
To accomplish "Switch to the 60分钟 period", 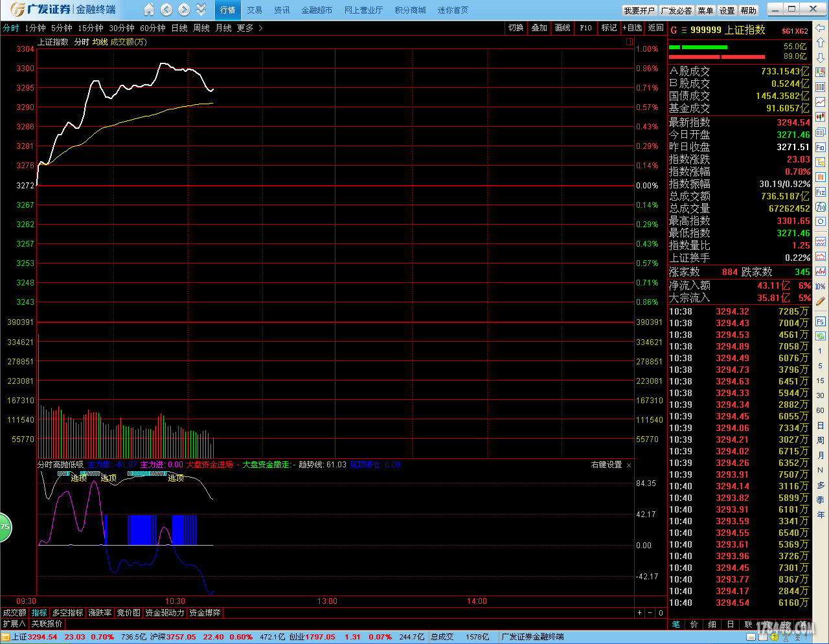I will (x=153, y=28).
